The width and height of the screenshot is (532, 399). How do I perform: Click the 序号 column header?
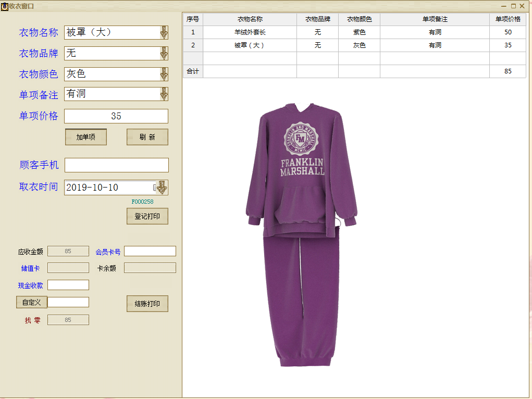(x=193, y=19)
